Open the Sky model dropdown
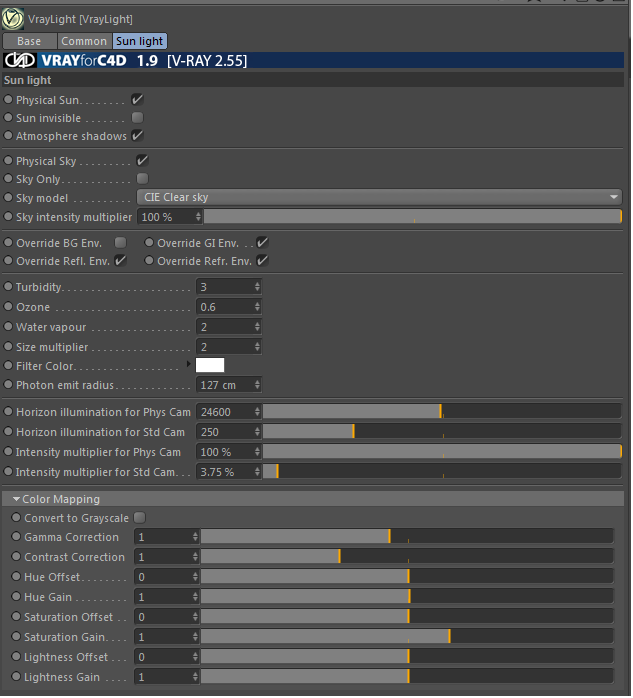Image resolution: width=633 pixels, height=698 pixels. tap(379, 197)
